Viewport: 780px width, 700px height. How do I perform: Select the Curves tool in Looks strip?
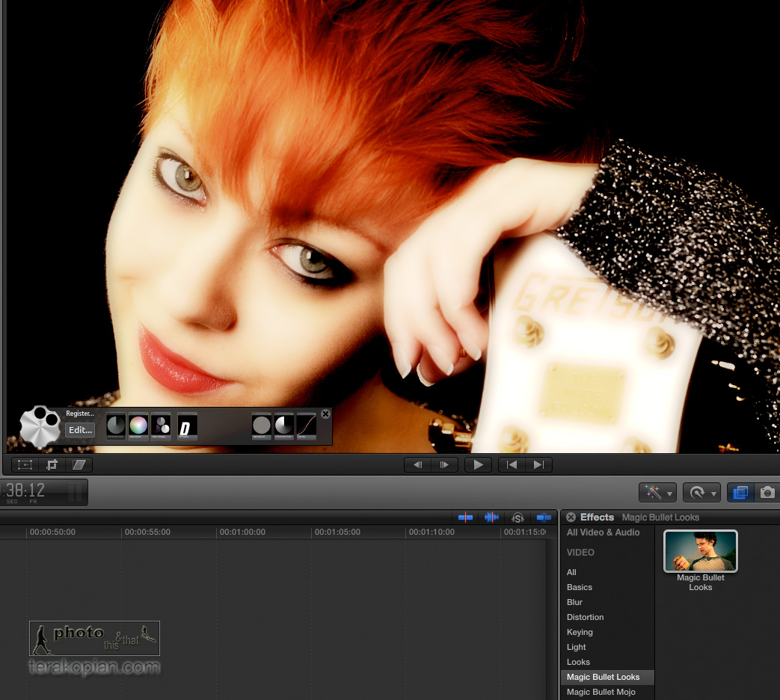pos(307,426)
